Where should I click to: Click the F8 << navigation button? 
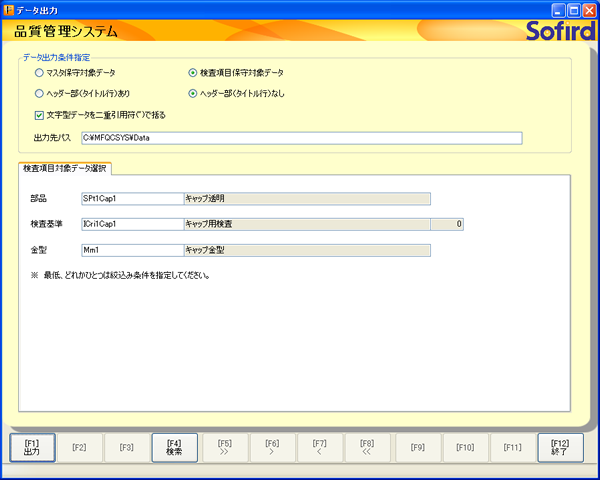click(367, 447)
